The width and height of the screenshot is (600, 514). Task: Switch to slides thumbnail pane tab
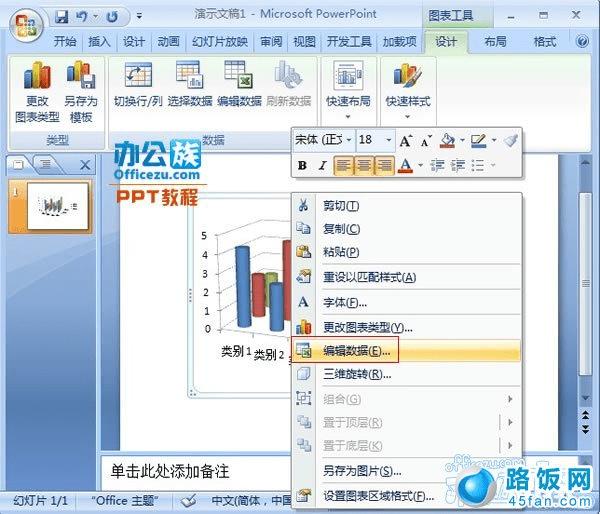click(18, 165)
